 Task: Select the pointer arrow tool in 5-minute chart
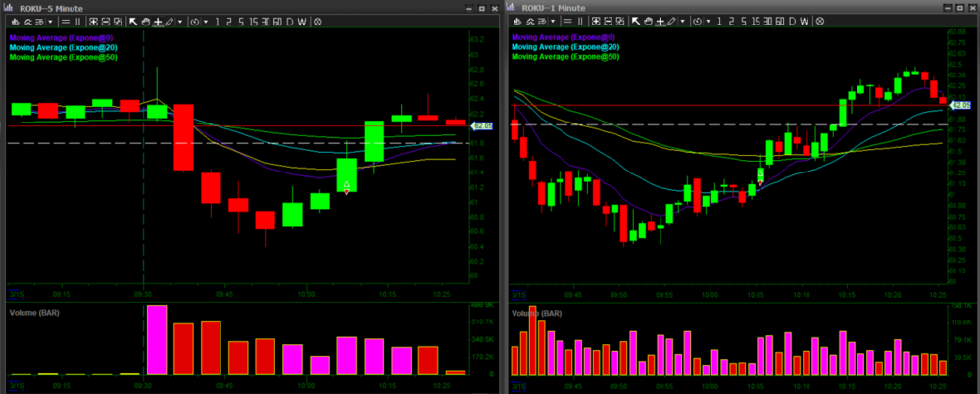[x=133, y=21]
